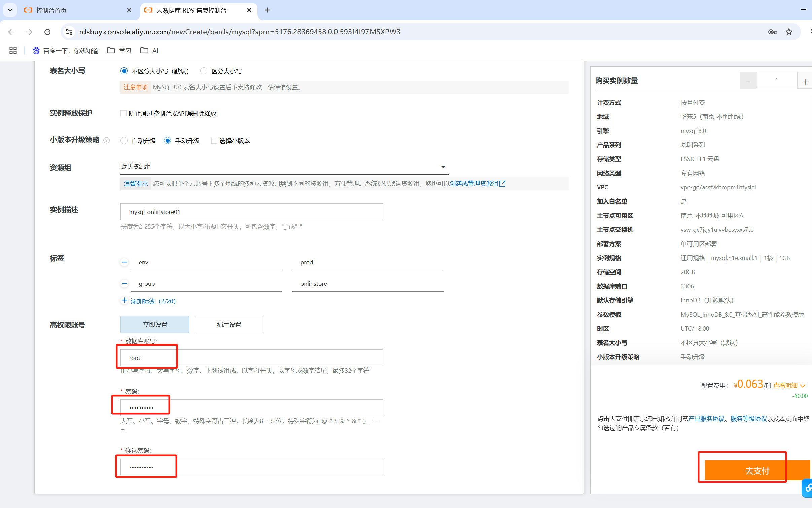Viewport: 812px width, 508px height.
Task: Open the apps grid in bookmarks bar
Action: click(13, 50)
